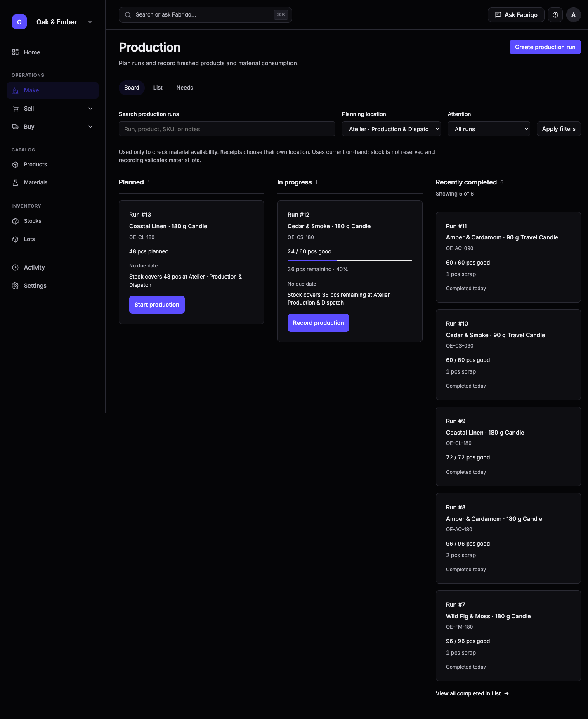Click the help question mark icon
The width and height of the screenshot is (588, 719).
555,15
